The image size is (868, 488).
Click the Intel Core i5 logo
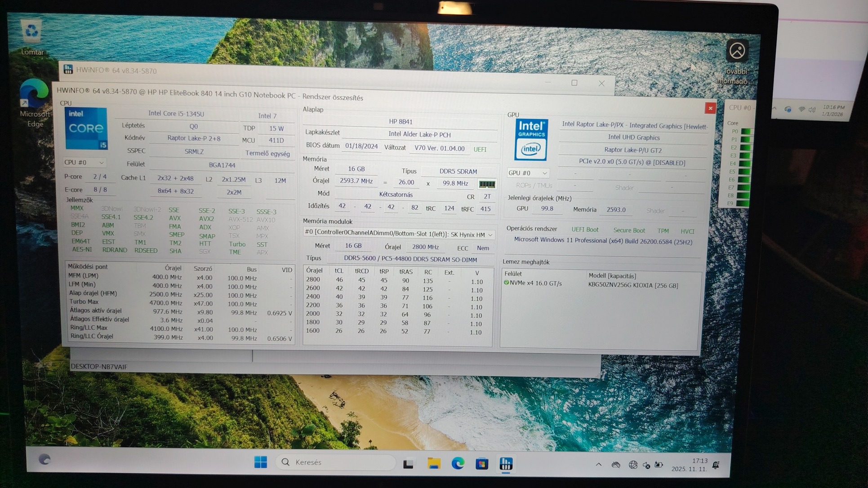(x=86, y=129)
